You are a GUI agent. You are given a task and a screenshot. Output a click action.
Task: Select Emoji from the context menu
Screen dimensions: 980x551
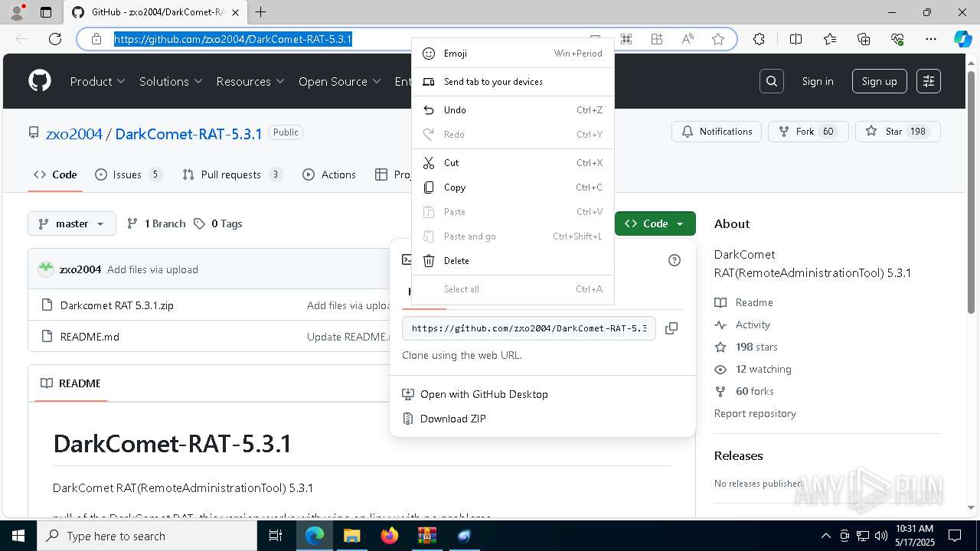(513, 54)
